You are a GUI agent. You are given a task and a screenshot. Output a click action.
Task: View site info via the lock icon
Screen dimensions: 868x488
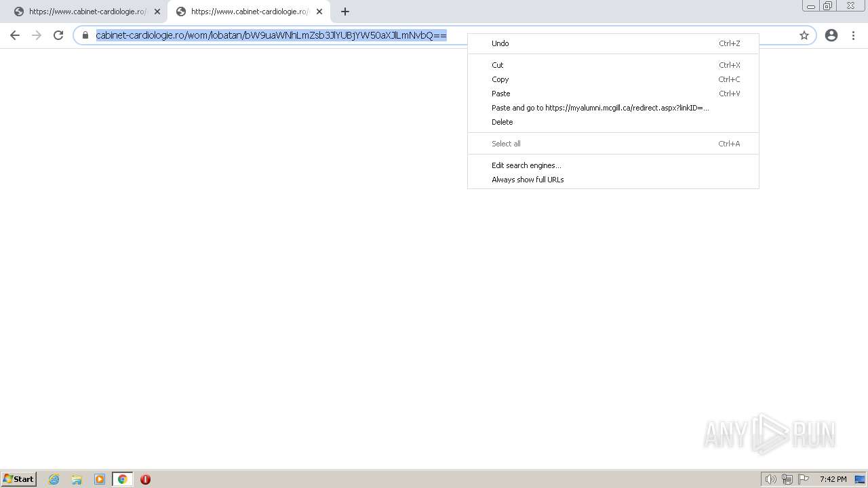click(x=85, y=35)
